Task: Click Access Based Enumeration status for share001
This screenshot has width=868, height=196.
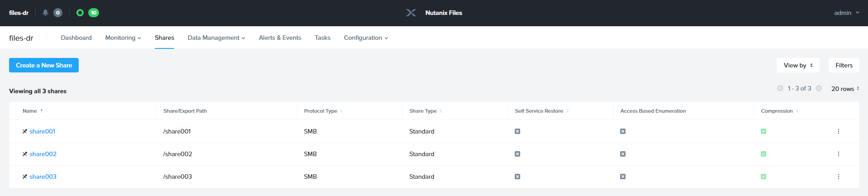Action: [623, 131]
